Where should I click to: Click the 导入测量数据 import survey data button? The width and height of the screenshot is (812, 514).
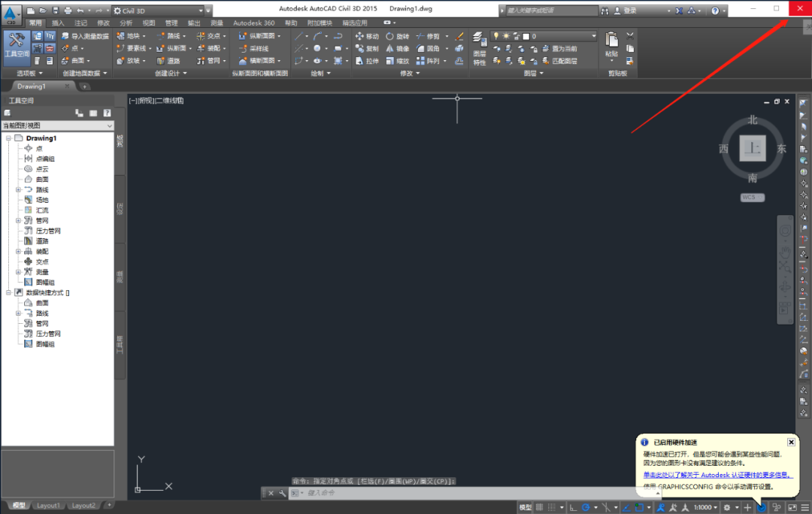(x=86, y=36)
